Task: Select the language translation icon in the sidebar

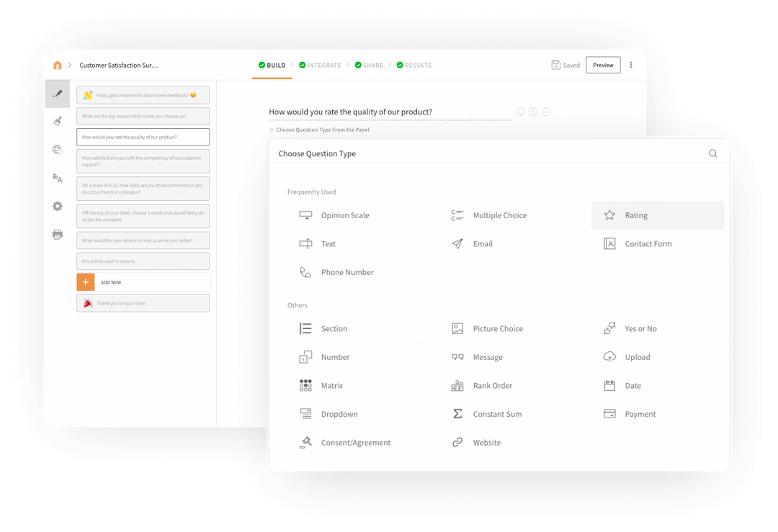Action: (58, 179)
